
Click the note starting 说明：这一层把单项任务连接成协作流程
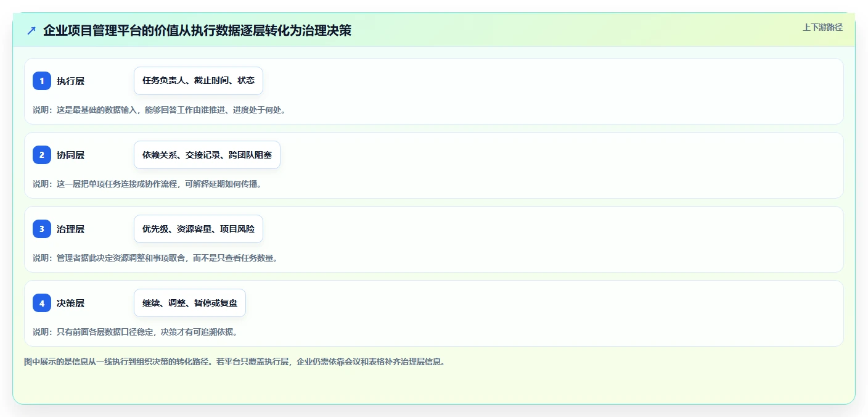click(x=147, y=184)
